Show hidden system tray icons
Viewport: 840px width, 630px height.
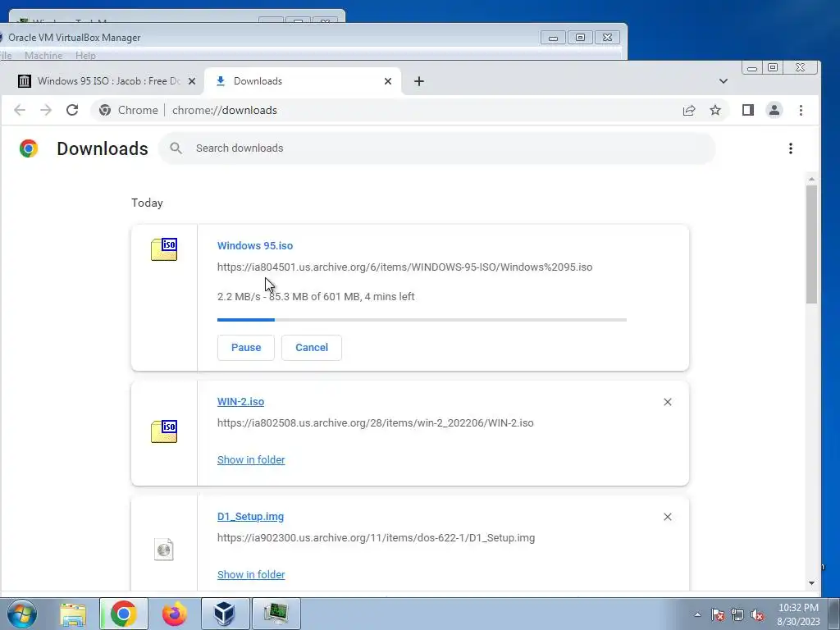697,615
